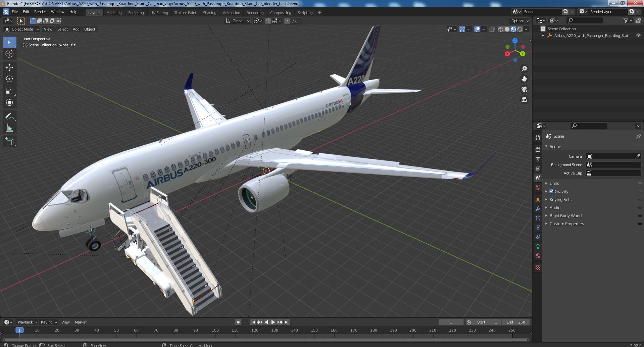The image size is (644, 347).
Task: Open the Modifiers properties tab
Action: pos(538,209)
